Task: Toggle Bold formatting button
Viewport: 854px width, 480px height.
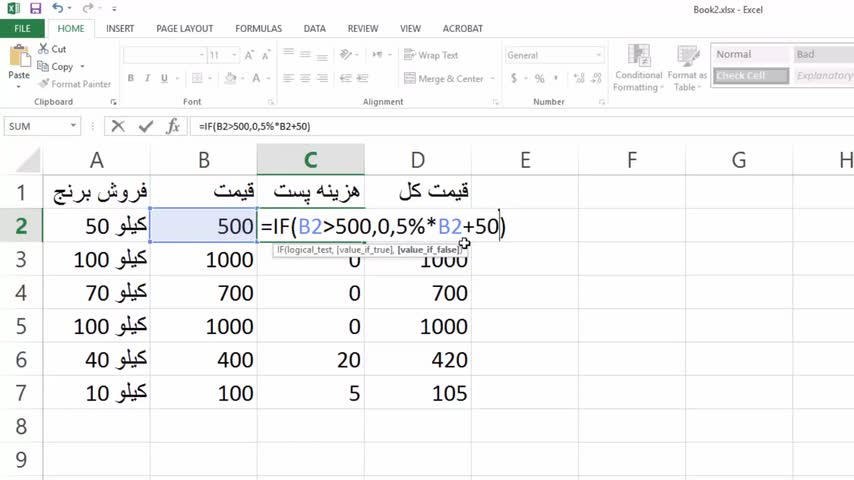Action: [x=131, y=79]
